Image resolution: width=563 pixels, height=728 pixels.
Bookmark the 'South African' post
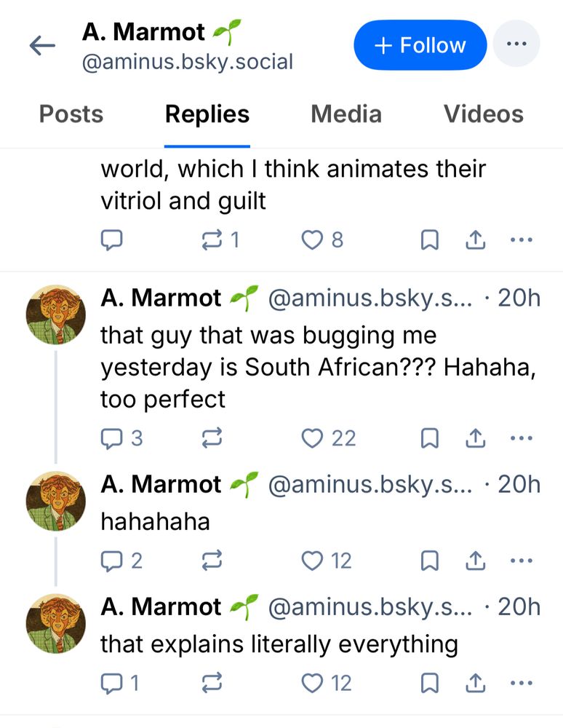430,438
